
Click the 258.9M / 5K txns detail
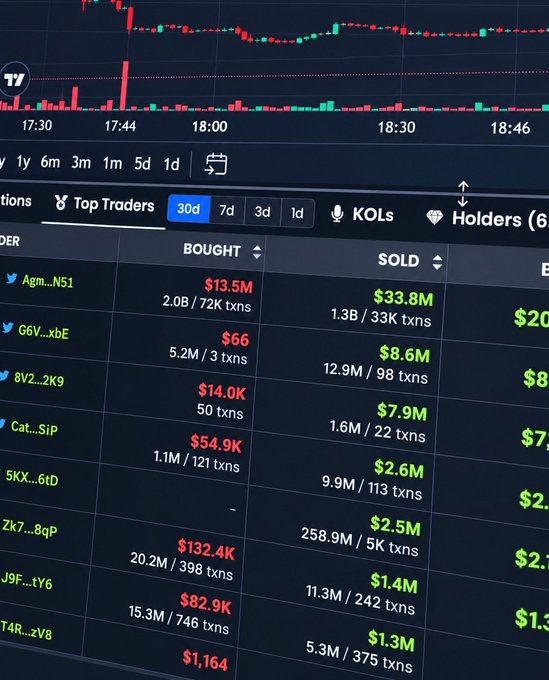click(x=359, y=543)
